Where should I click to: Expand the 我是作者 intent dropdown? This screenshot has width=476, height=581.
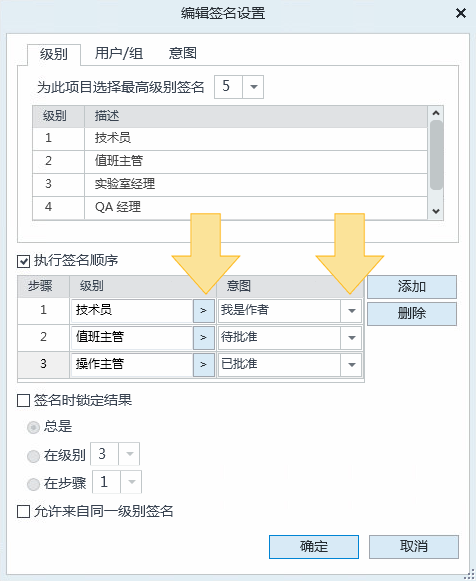click(x=352, y=311)
